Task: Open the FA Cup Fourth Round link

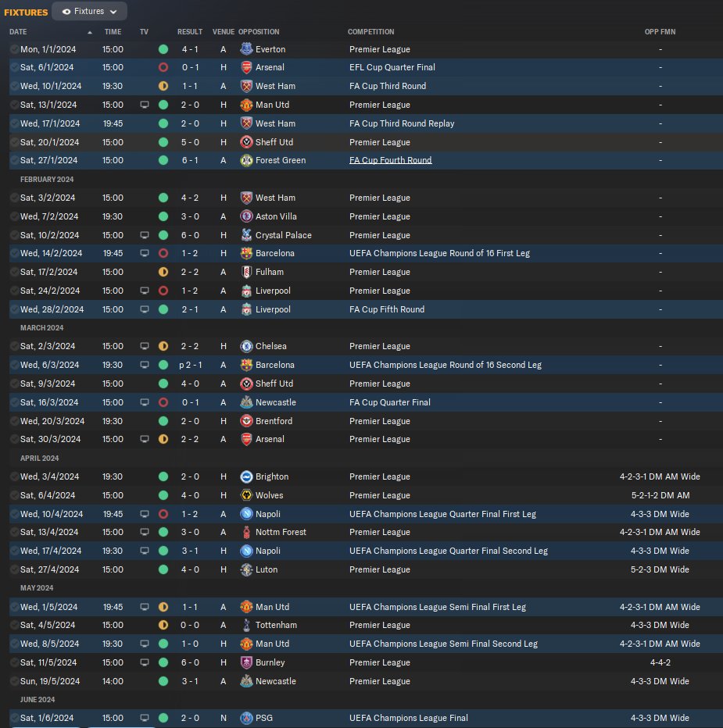Action: pos(390,160)
